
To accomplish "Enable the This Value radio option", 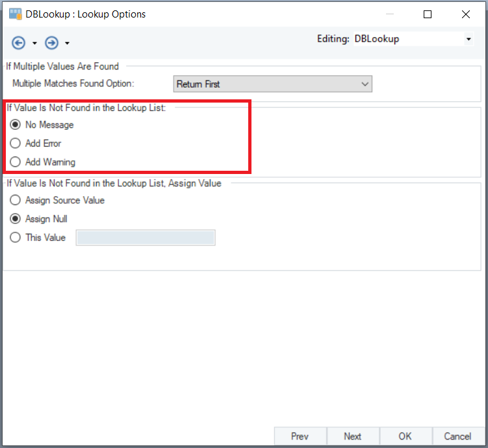I will tap(16, 238).
